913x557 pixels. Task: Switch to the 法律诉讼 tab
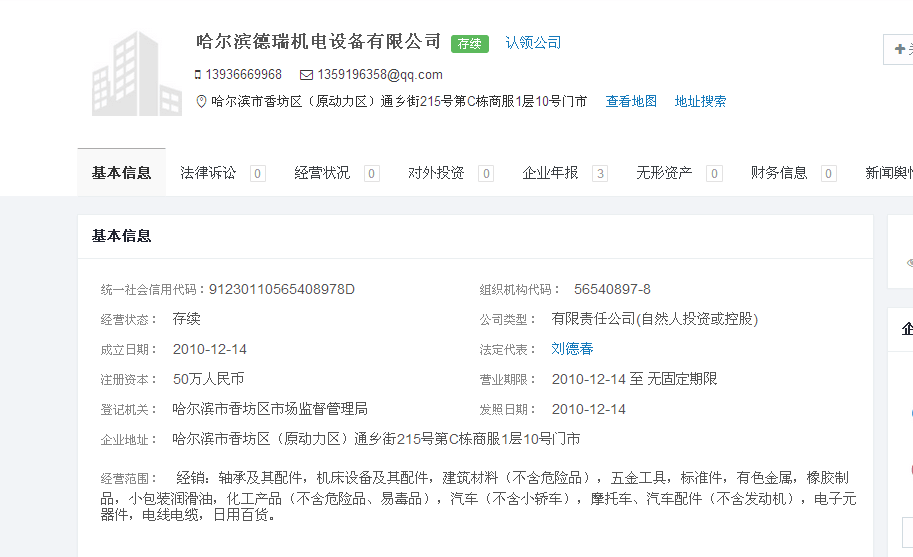coord(208,173)
